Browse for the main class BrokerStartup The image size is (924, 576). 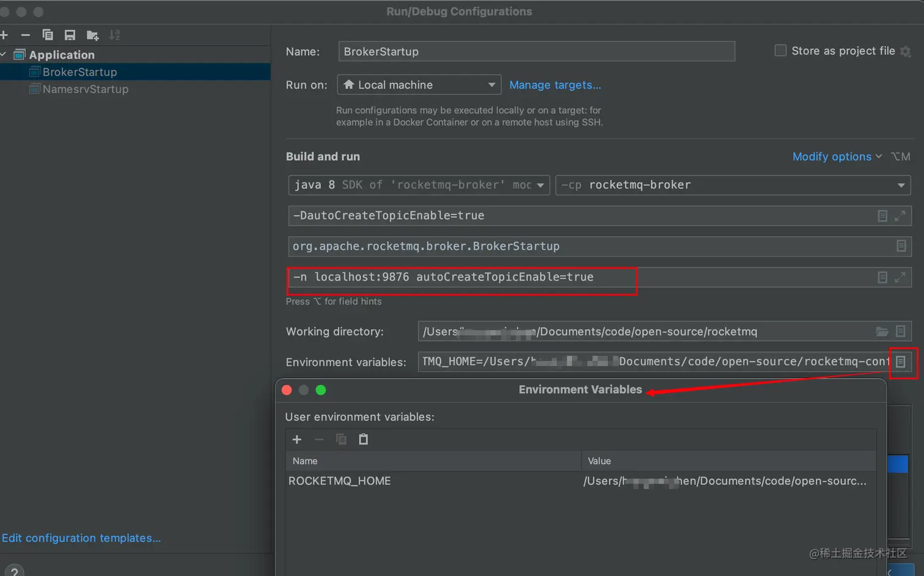coord(901,246)
